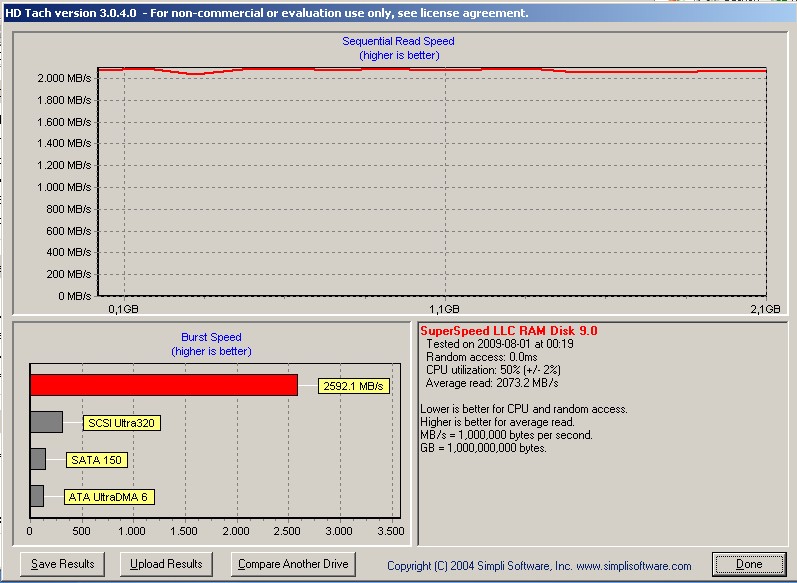Image resolution: width=797 pixels, height=583 pixels.
Task: Click the gray SATA 150 bar
Action: 38,459
